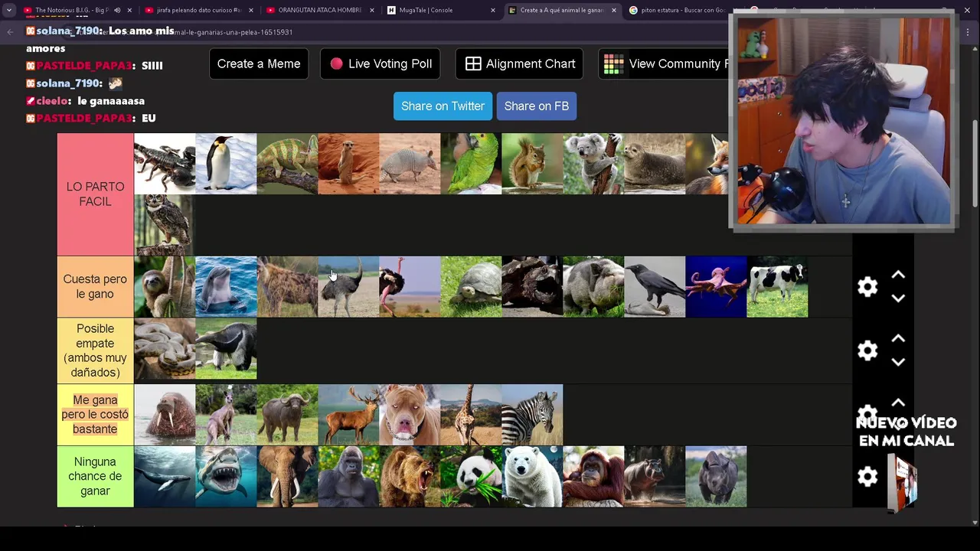
Task: Close the MugaTale Console tab
Action: [x=492, y=10]
